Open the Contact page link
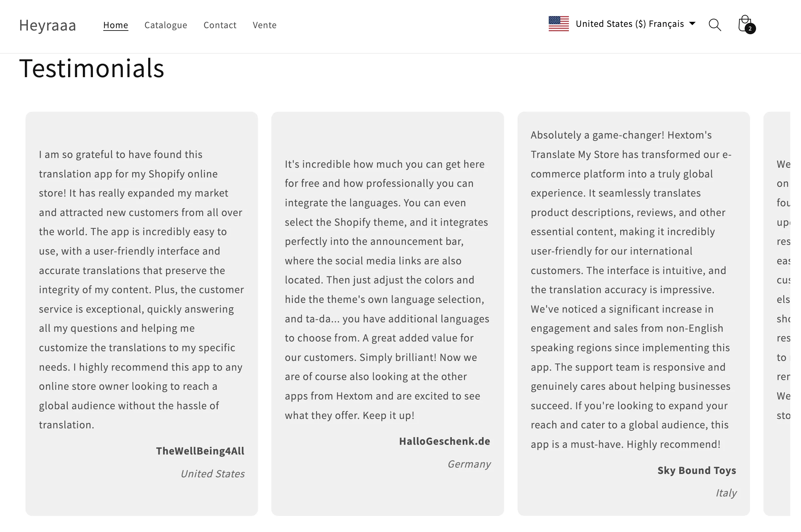This screenshot has width=801, height=532. click(220, 25)
